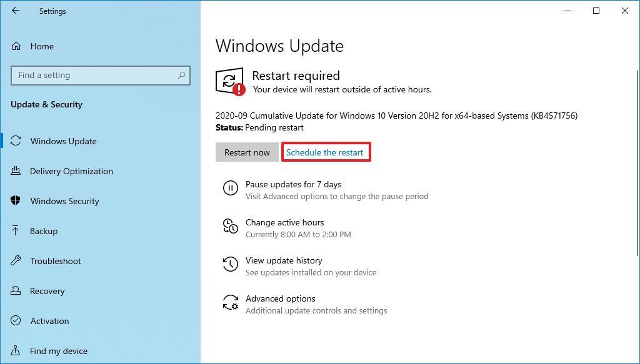Click 'Visit Advanced options to change the pause period'
Viewport: 640px width, 364px height.
pos(337,196)
